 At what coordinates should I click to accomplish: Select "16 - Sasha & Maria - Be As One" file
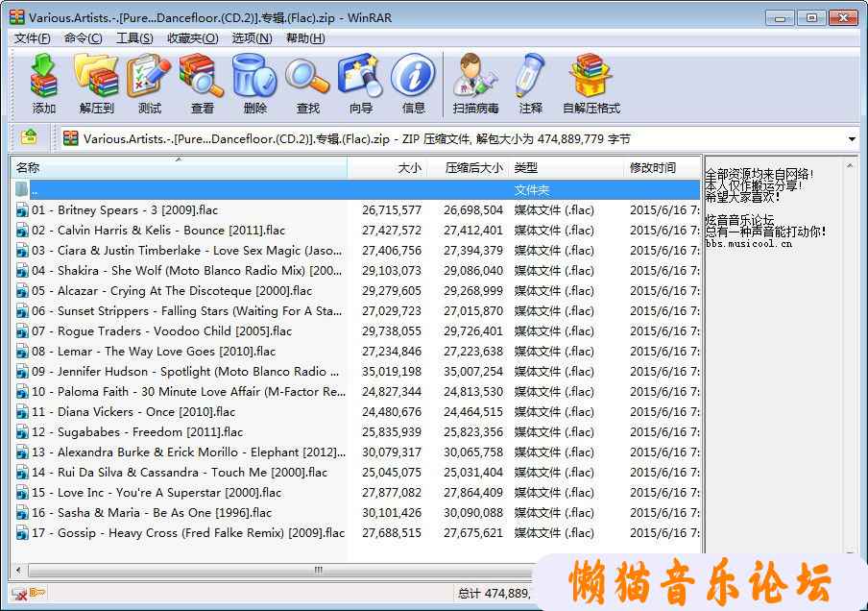pyautogui.click(x=152, y=513)
